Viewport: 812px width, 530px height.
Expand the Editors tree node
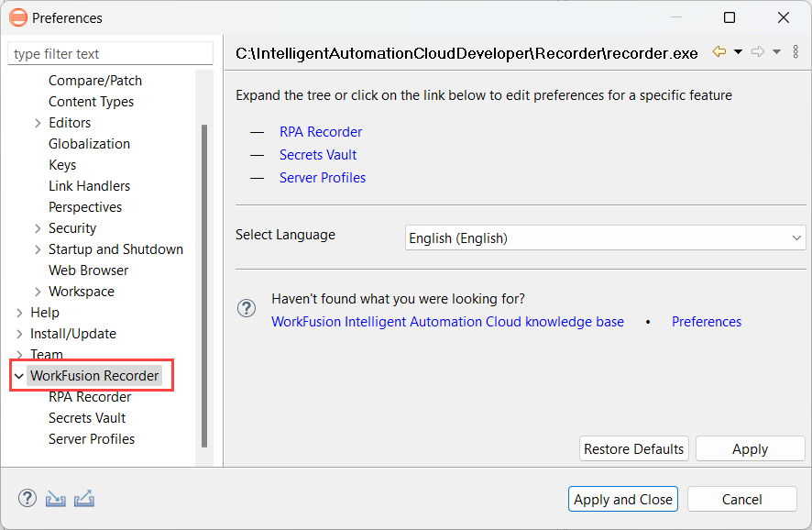38,123
